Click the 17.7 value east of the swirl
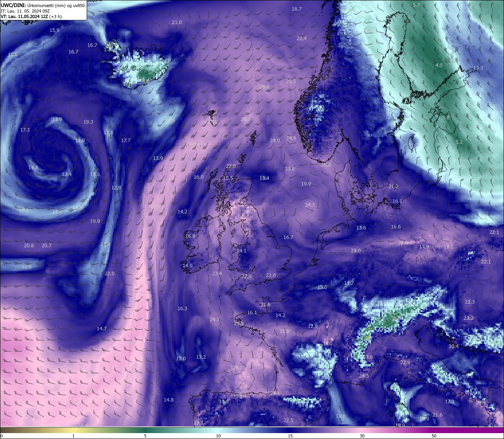Image resolution: width=504 pixels, height=439 pixels. pyautogui.click(x=126, y=141)
